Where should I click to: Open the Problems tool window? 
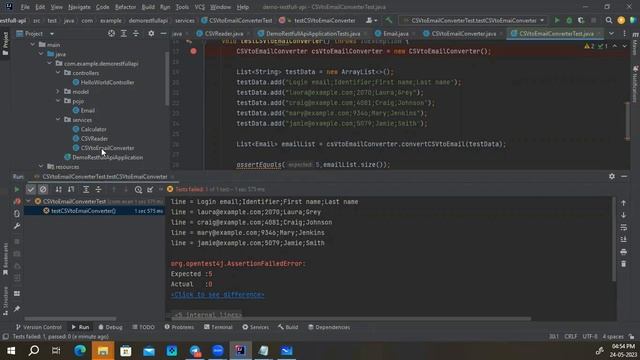point(179,327)
